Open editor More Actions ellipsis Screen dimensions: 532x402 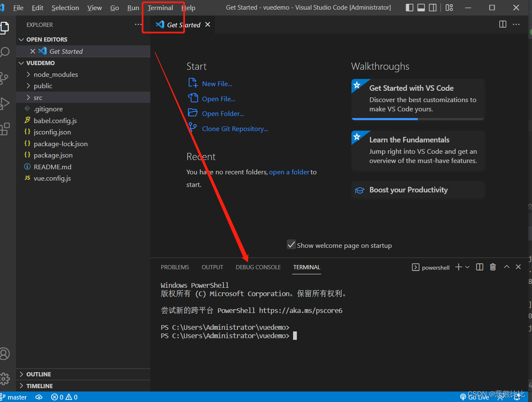coord(516,24)
